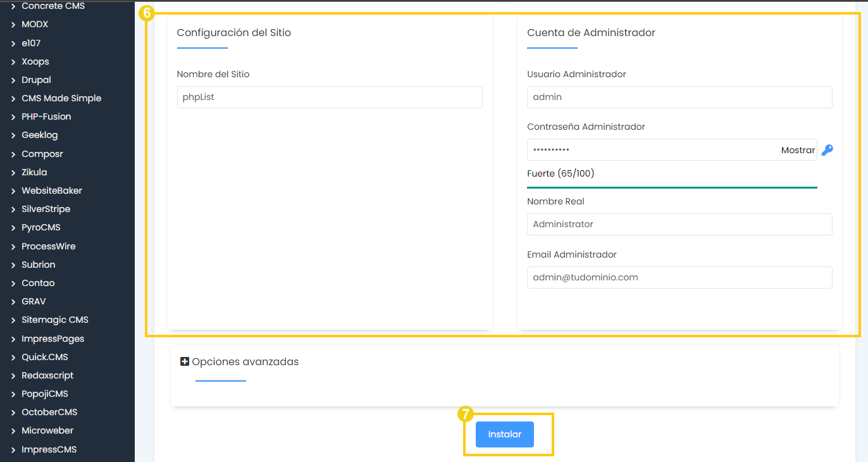Screen dimensions: 868x462
Task: Click the Instalar button
Action: click(505, 434)
